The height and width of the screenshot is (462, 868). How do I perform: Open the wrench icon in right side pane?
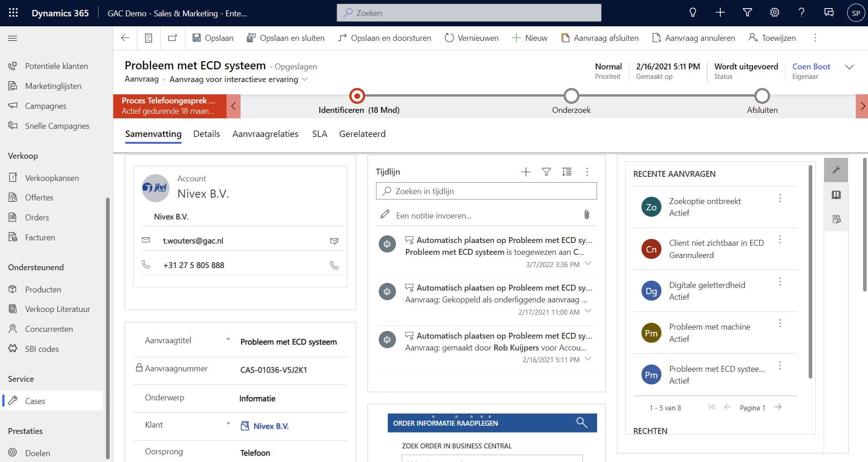click(x=836, y=170)
